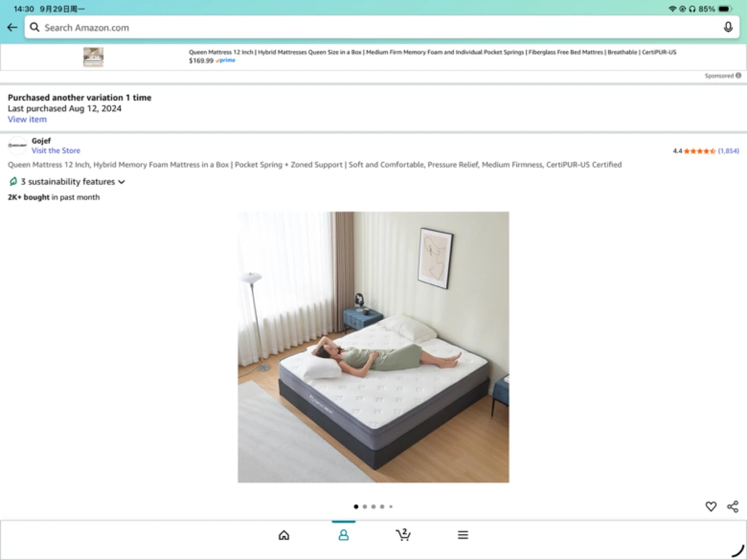Screen dimensions: 747x560
Task: Tap the main mattress product image
Action: point(374,347)
